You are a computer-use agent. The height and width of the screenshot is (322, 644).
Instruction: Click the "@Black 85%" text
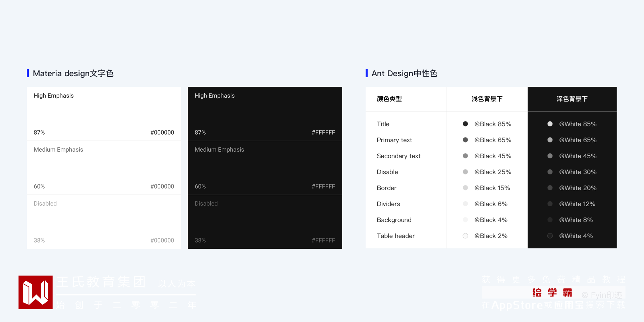493,124
